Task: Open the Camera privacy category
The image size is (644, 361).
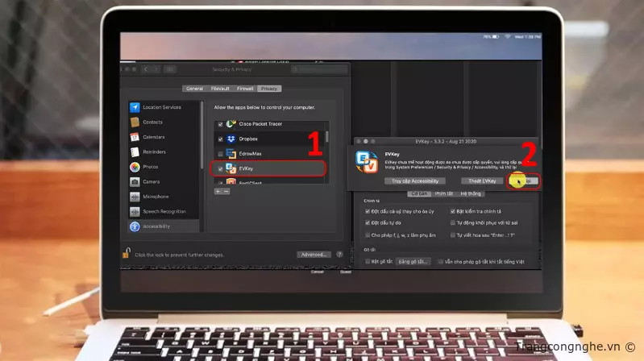Action: (x=151, y=182)
